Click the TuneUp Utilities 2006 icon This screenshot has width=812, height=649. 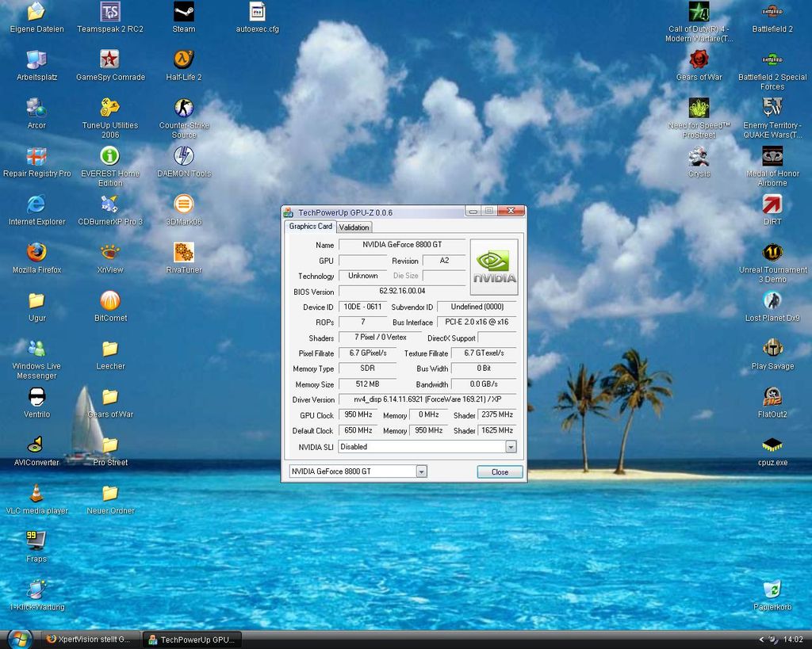pyautogui.click(x=109, y=108)
